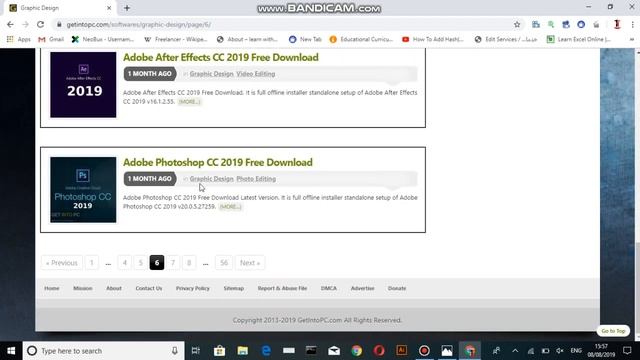Go to page 7

point(173,263)
